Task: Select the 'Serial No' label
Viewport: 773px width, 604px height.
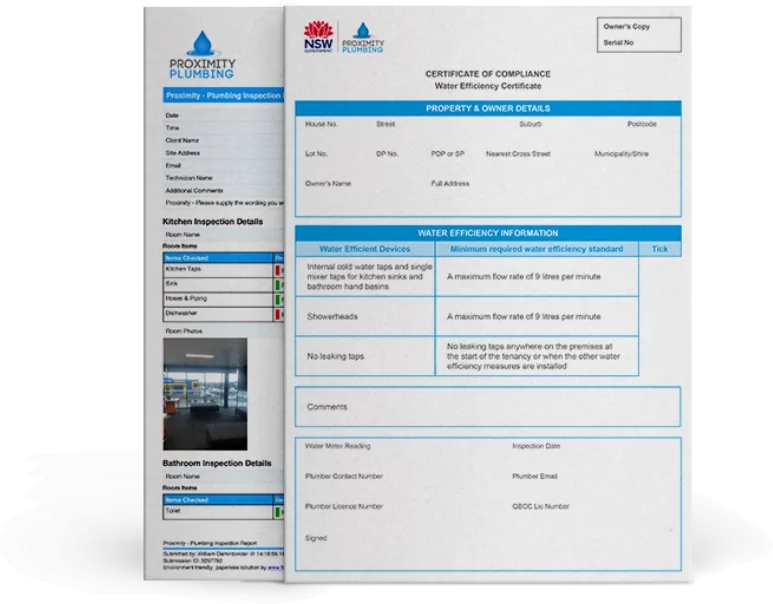Action: 618,42
